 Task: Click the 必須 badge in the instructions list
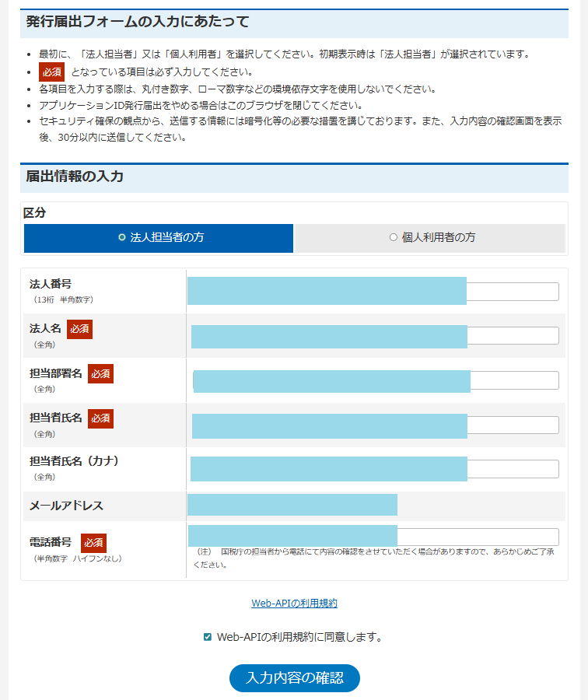pyautogui.click(x=51, y=72)
